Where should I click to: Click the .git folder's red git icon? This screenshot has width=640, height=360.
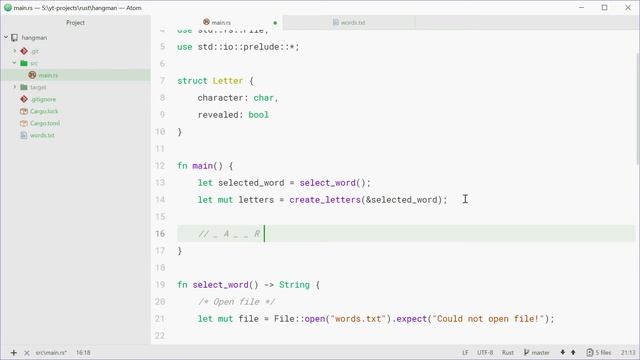pyautogui.click(x=24, y=51)
